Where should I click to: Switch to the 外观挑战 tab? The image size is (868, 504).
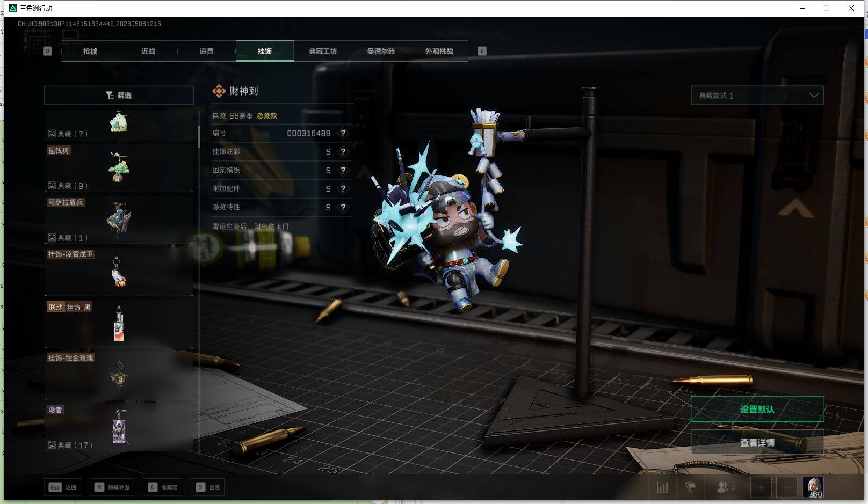(x=439, y=51)
